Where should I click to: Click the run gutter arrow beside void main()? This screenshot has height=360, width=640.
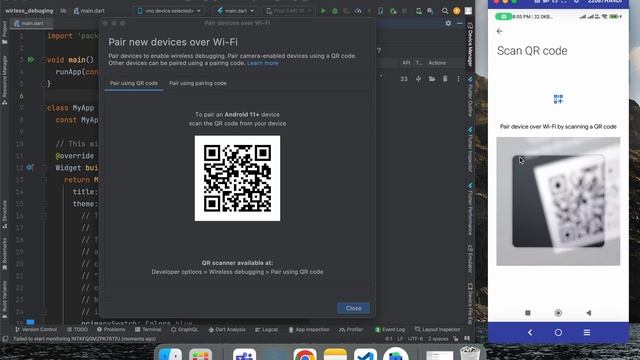coord(31,60)
